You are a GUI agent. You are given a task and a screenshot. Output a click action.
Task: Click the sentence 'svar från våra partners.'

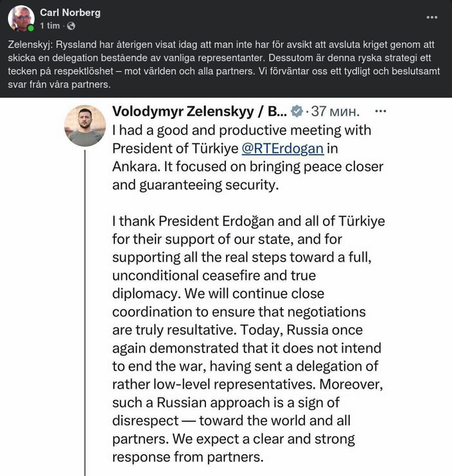59,84
